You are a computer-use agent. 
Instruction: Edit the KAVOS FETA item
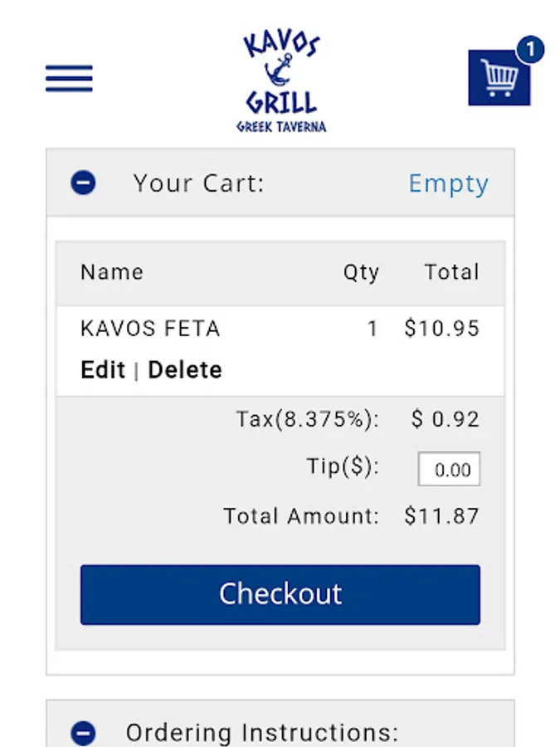pos(103,369)
